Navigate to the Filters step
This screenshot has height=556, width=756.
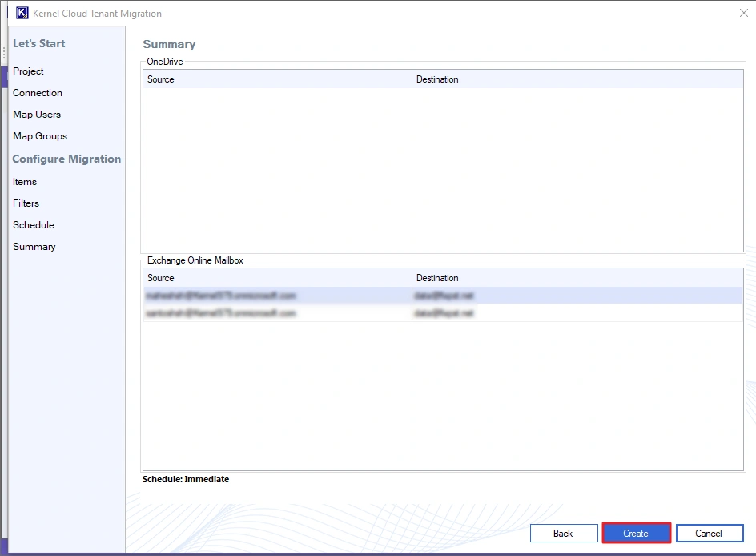click(26, 203)
